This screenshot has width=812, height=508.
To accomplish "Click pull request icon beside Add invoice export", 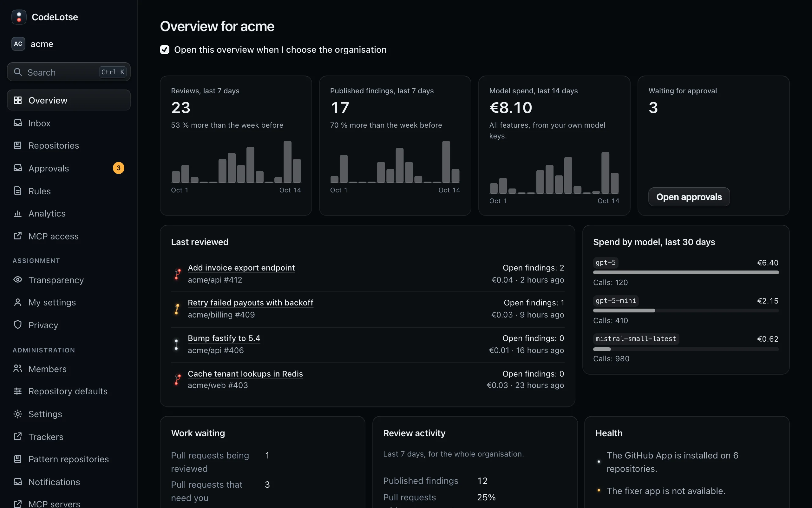I will 178,274.
